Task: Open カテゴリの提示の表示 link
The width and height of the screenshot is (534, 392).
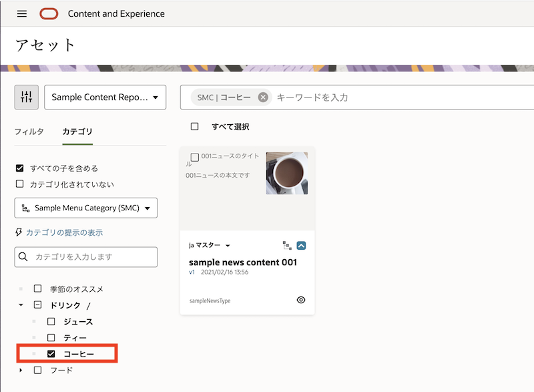Action: click(x=64, y=232)
